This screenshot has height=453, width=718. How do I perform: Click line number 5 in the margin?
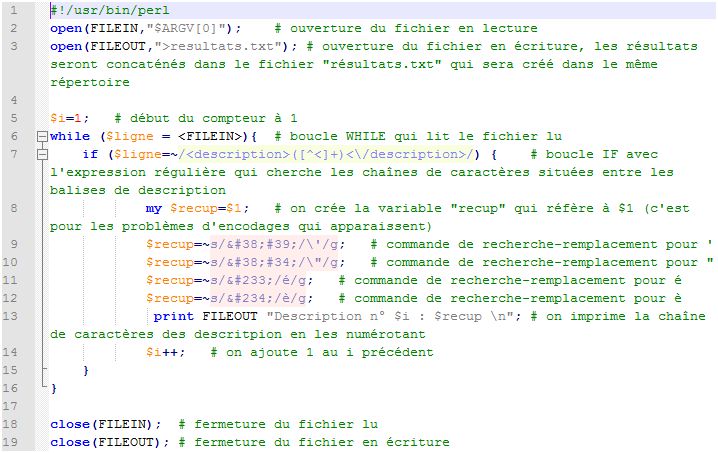(x=14, y=118)
